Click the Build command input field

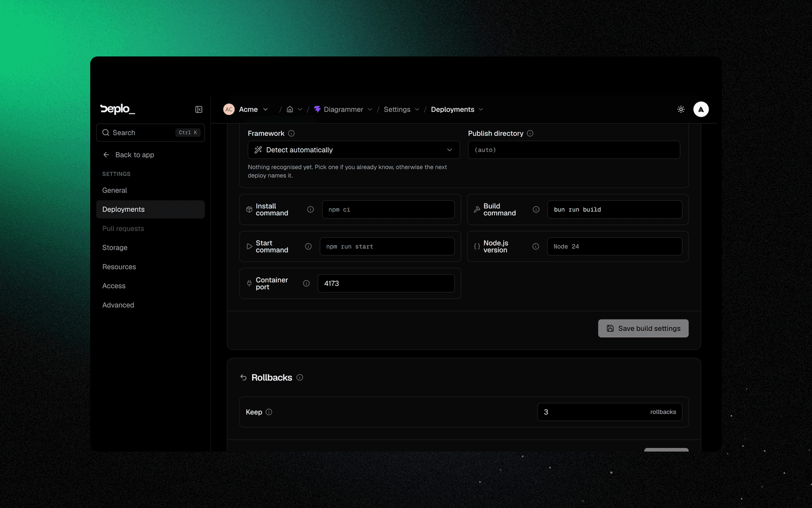(615, 209)
